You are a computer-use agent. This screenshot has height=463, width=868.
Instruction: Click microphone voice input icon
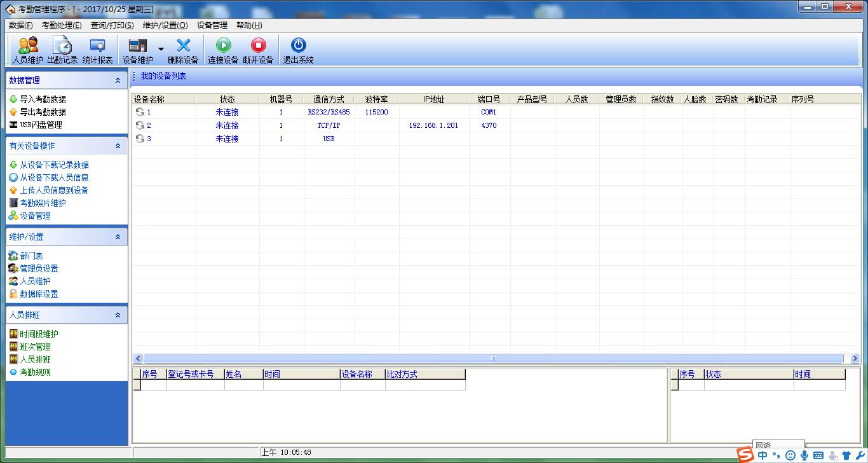click(x=804, y=455)
